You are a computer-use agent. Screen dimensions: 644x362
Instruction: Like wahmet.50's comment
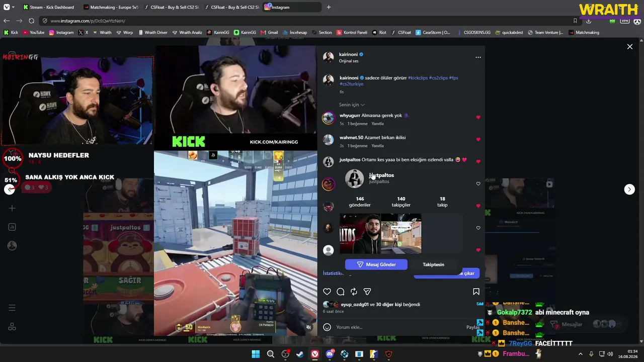pyautogui.click(x=478, y=139)
